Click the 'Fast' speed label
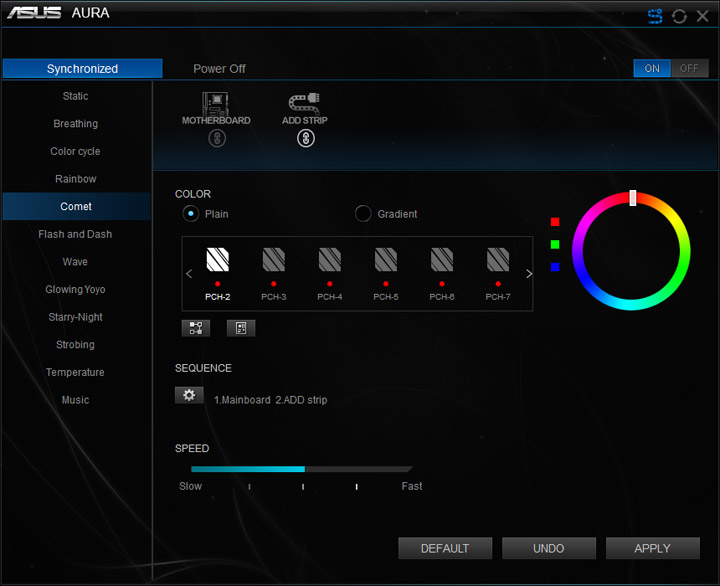The image size is (720, 586). pos(411,486)
